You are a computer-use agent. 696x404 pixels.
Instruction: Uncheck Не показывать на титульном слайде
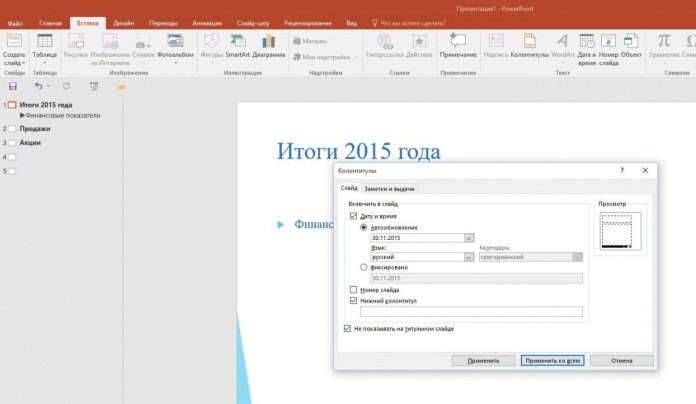(x=346, y=328)
